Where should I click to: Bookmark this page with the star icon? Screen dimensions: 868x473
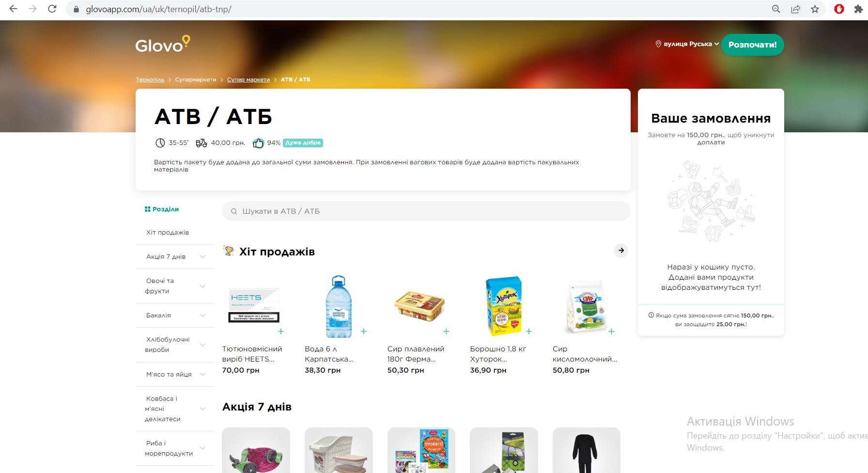(x=815, y=9)
